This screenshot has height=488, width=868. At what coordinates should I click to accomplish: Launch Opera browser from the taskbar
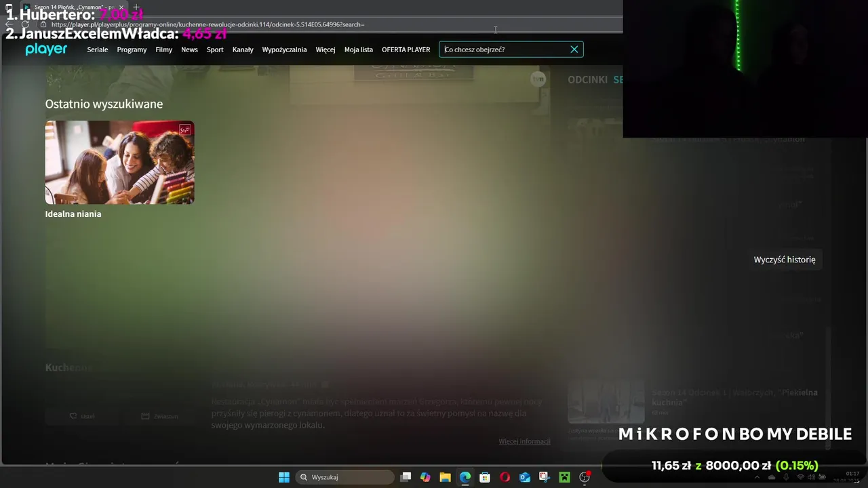(505, 477)
